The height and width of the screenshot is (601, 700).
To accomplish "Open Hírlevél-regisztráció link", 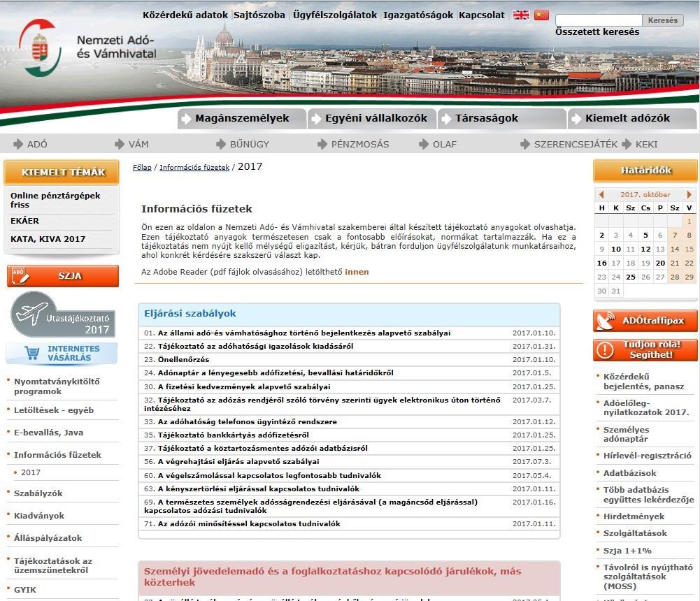I will click(x=648, y=456).
